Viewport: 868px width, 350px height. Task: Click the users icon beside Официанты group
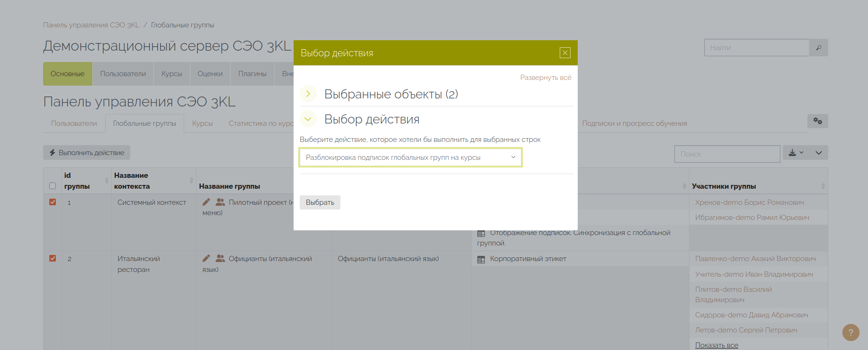click(220, 259)
